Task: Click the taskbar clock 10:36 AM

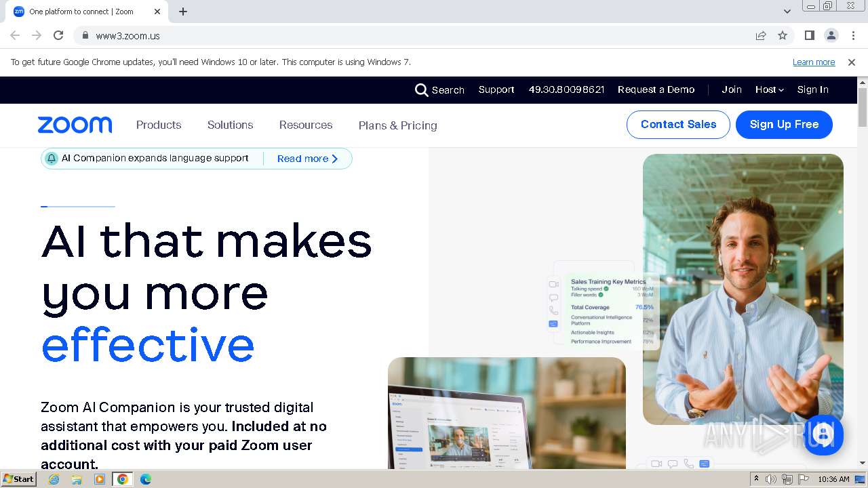Action: click(x=833, y=479)
